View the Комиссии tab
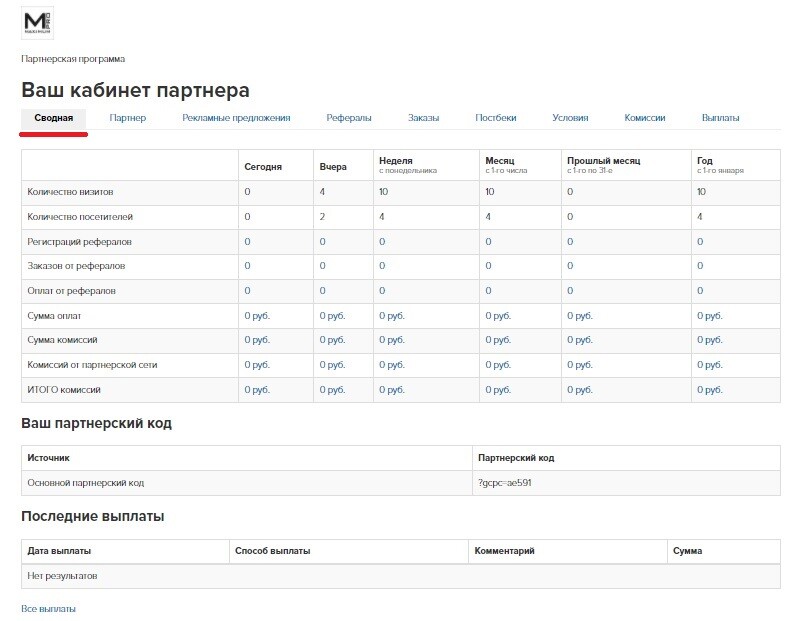 click(x=644, y=118)
